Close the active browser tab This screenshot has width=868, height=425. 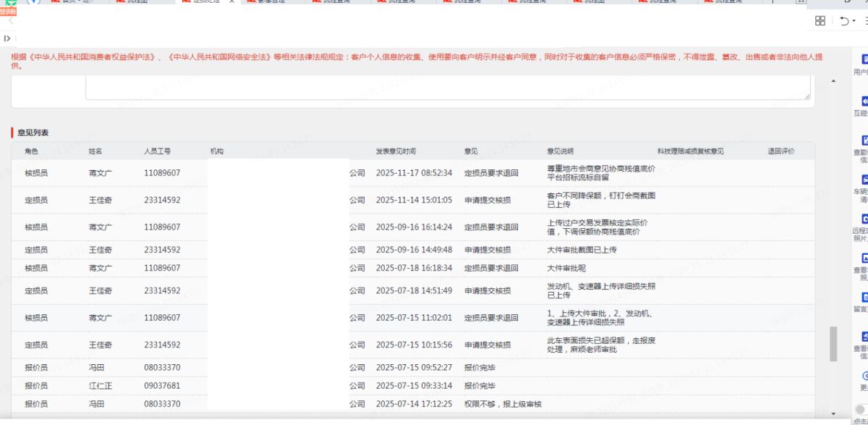(x=231, y=1)
